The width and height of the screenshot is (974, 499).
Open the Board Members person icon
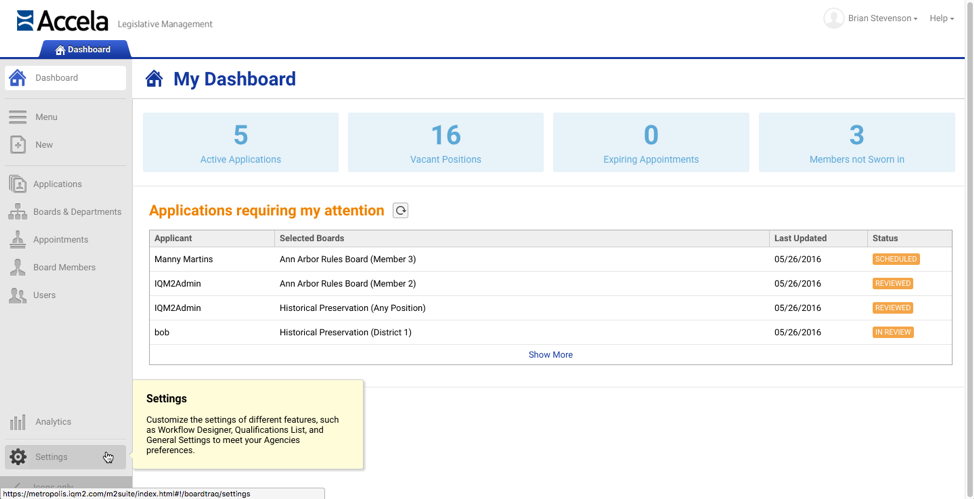click(x=17, y=268)
